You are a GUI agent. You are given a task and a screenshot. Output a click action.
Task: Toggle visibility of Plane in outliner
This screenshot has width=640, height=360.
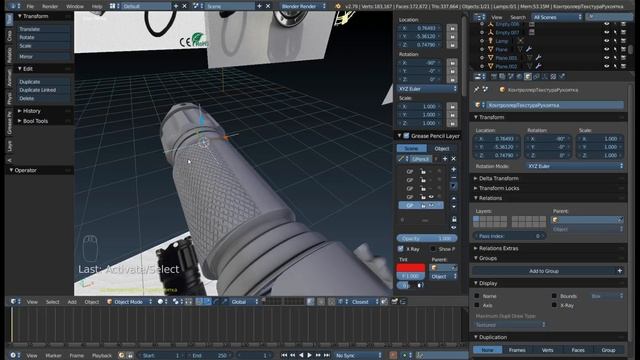pos(606,49)
